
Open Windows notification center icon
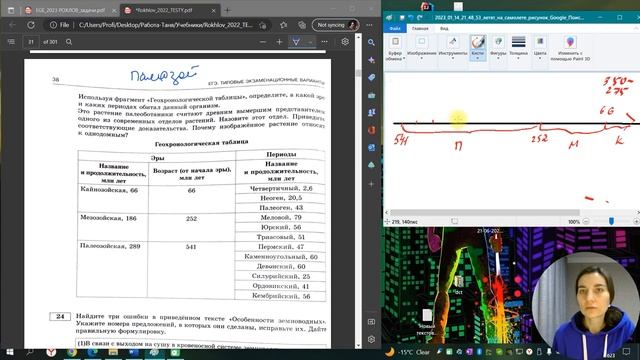point(627,352)
